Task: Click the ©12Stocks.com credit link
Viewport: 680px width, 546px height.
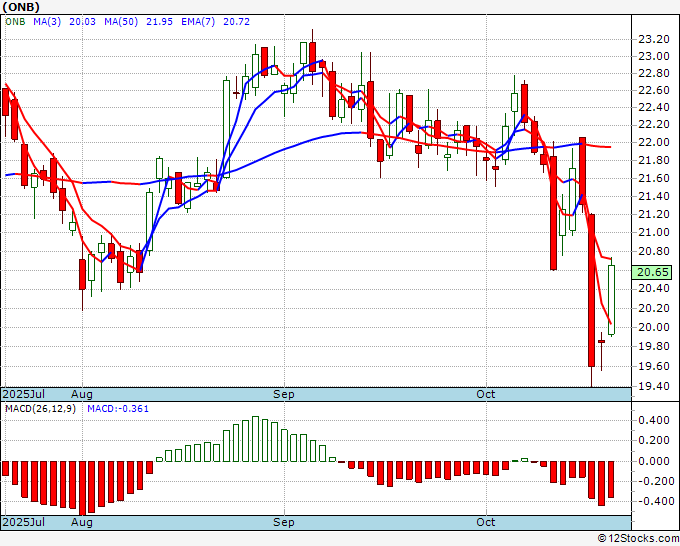Action: [638, 538]
